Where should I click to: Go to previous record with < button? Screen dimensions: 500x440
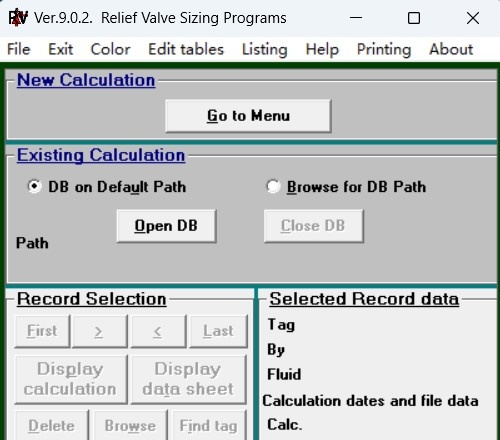coord(158,331)
